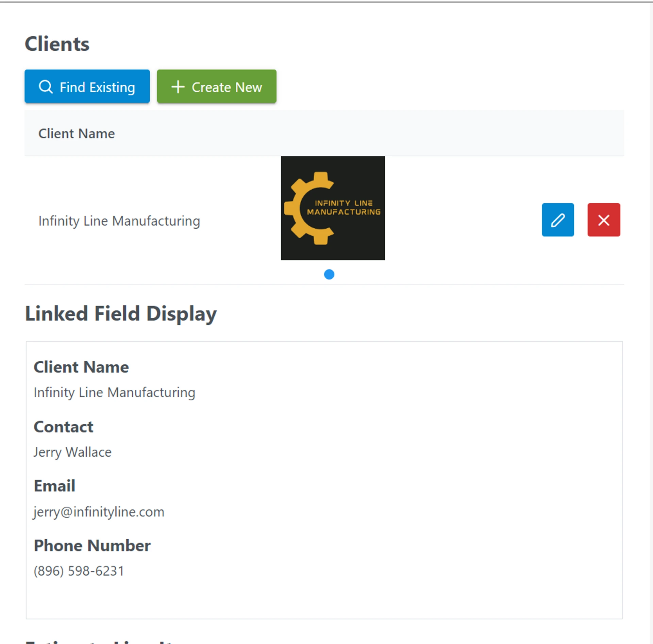Click the Infinity Line Manufacturing logo thumbnail
This screenshot has height=644, width=653.
[333, 208]
